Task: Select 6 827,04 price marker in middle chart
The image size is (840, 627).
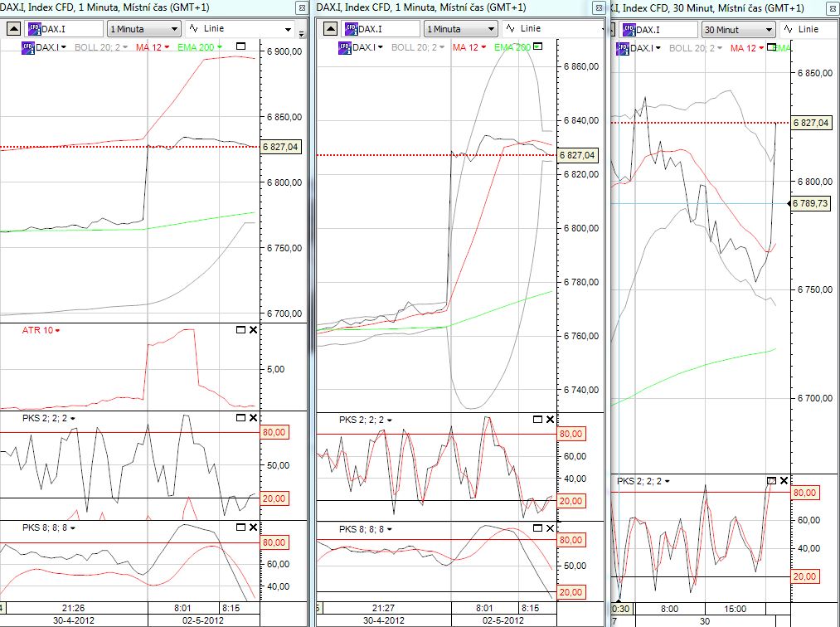Action: tap(577, 155)
